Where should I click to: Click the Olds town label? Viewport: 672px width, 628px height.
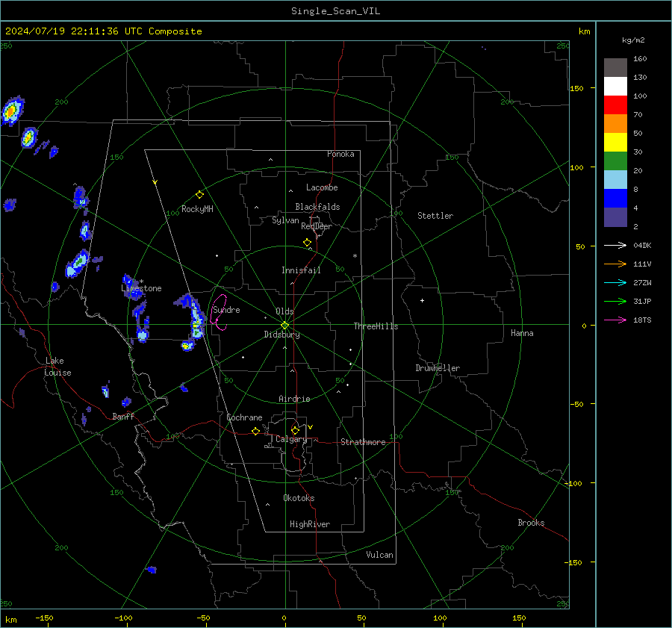point(284,311)
